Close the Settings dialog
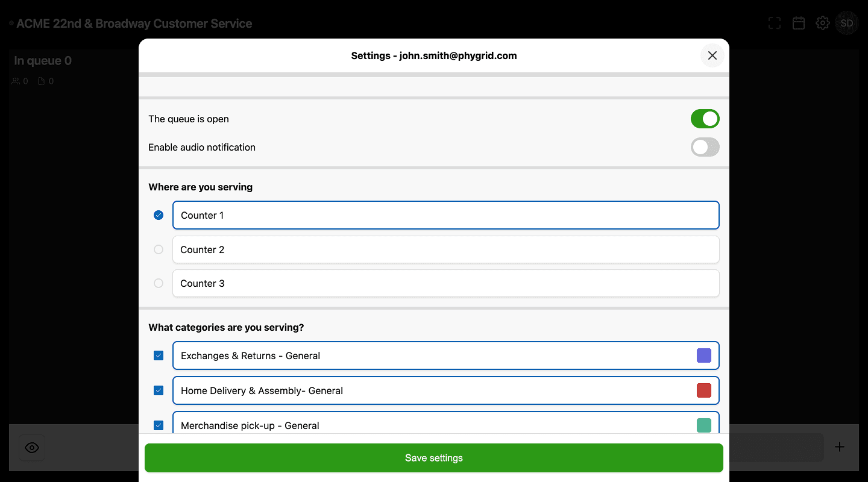 point(712,55)
